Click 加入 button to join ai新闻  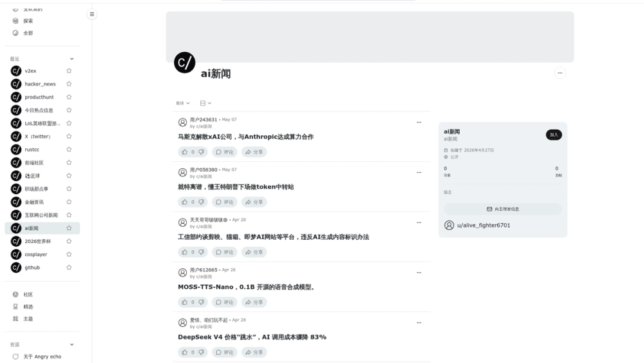coord(554,135)
